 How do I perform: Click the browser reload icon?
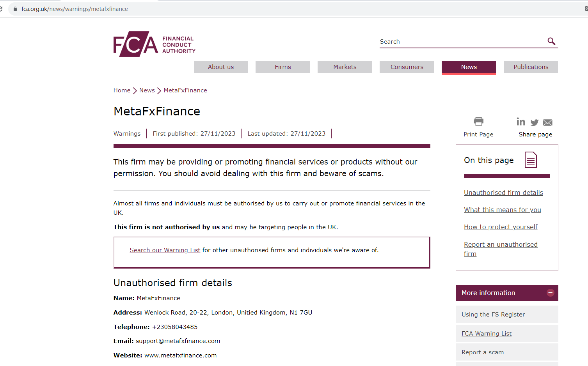click(1, 9)
